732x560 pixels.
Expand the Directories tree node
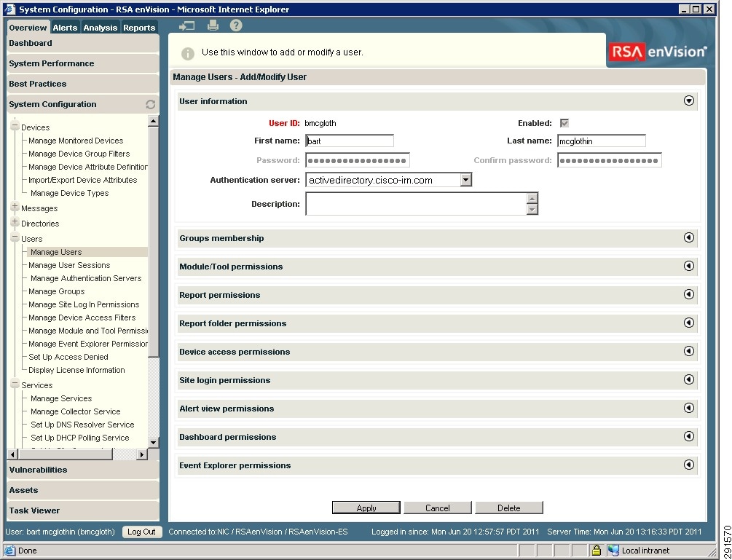click(15, 222)
